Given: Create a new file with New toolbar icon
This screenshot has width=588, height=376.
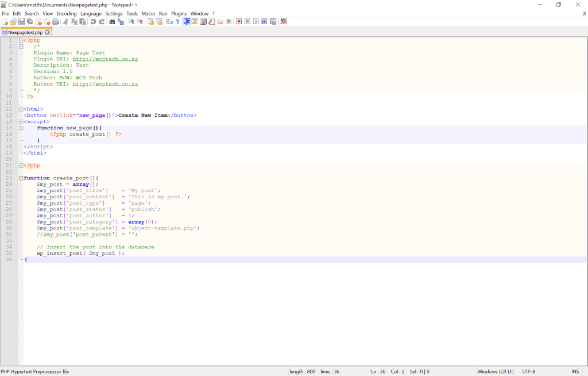Looking at the screenshot, I should (5, 21).
